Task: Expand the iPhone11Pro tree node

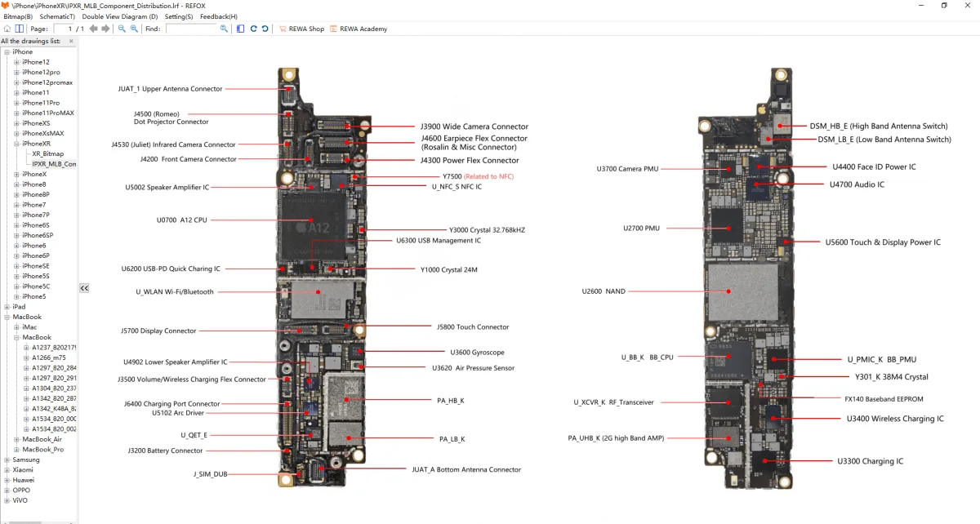Action: click(16, 103)
